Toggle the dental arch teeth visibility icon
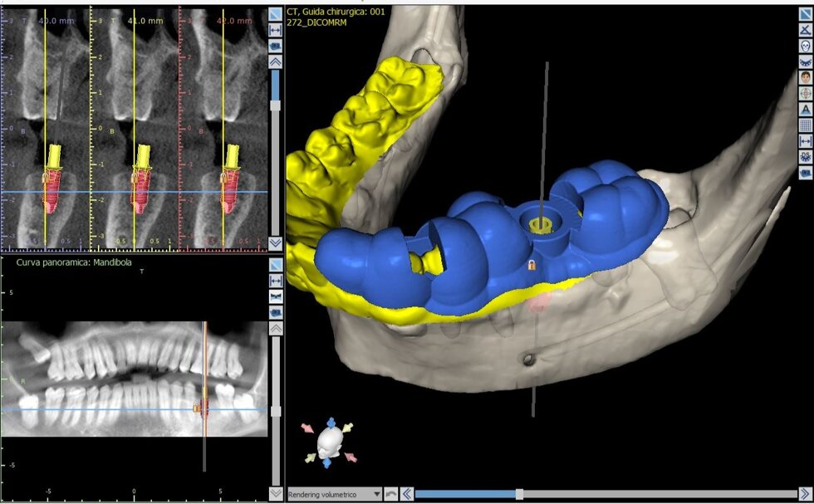The height and width of the screenshot is (504, 814). pyautogui.click(x=805, y=61)
